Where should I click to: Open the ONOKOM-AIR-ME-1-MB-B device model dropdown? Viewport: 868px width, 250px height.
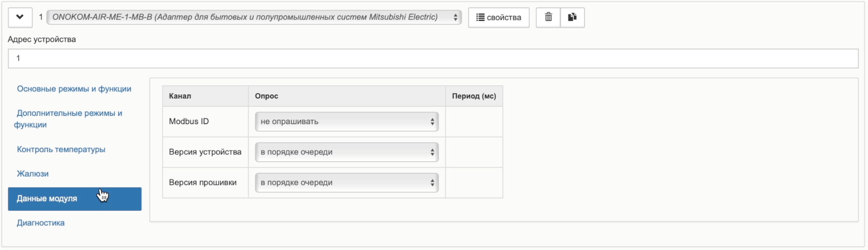click(x=254, y=17)
